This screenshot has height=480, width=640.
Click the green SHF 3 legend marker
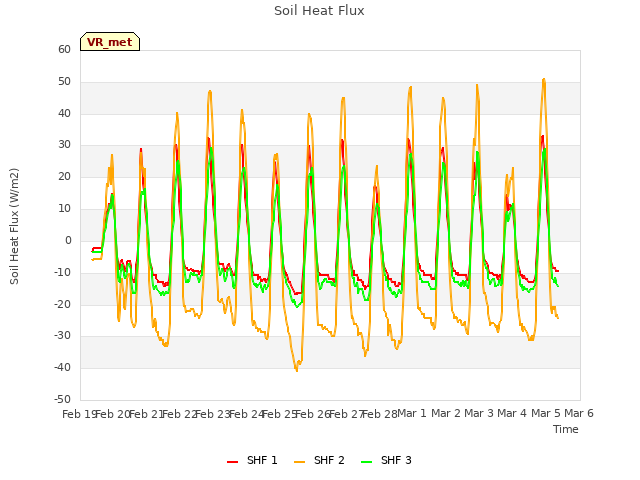(367, 461)
